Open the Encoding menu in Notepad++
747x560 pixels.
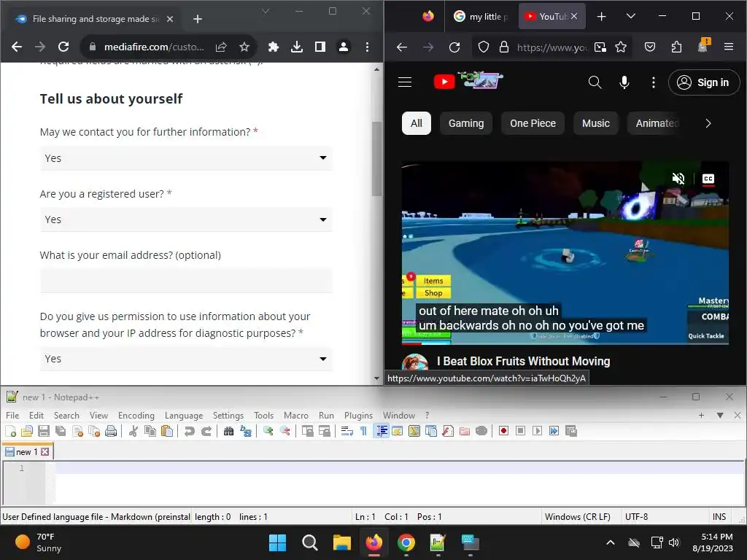coord(136,415)
